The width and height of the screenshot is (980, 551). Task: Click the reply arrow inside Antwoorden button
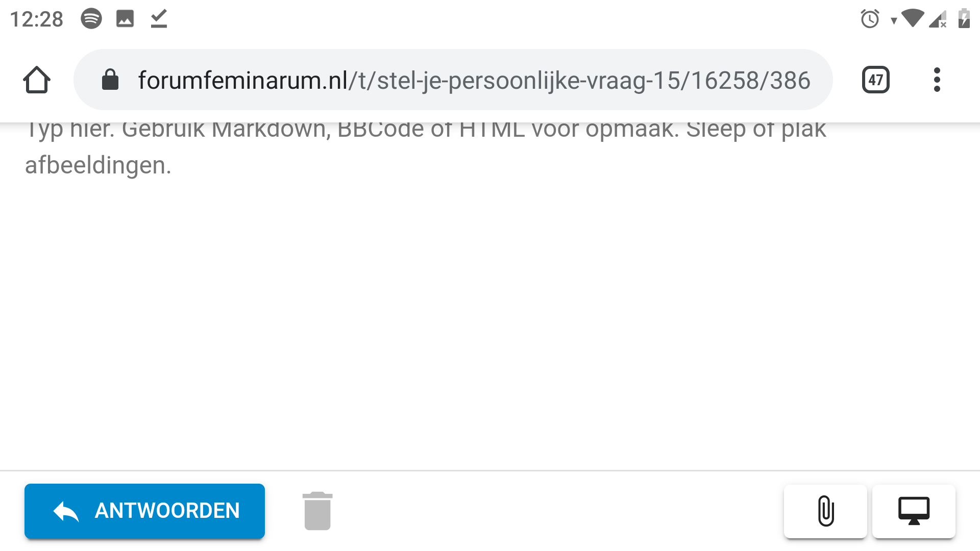coord(66,511)
